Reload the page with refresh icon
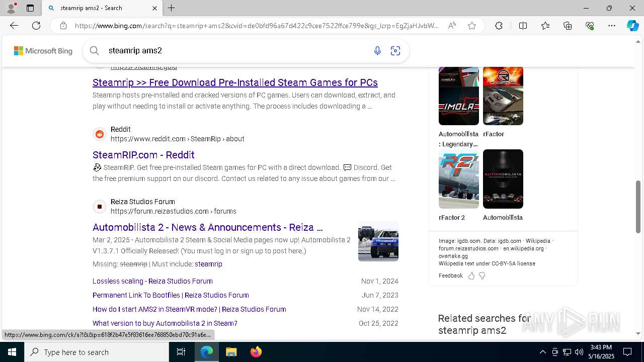This screenshot has width=644, height=362. 36,26
